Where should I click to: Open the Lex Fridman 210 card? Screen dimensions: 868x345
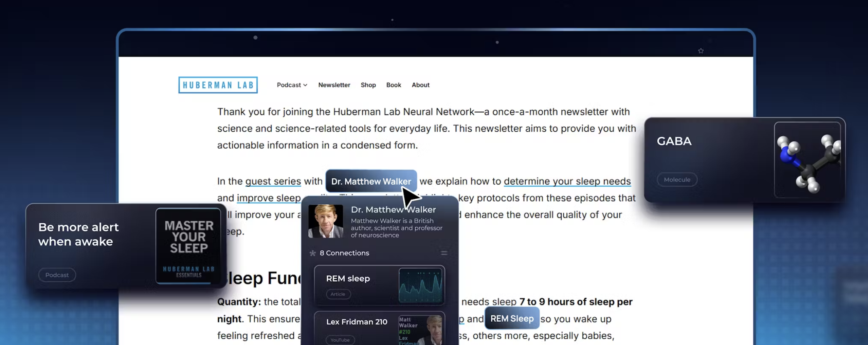tap(379, 328)
